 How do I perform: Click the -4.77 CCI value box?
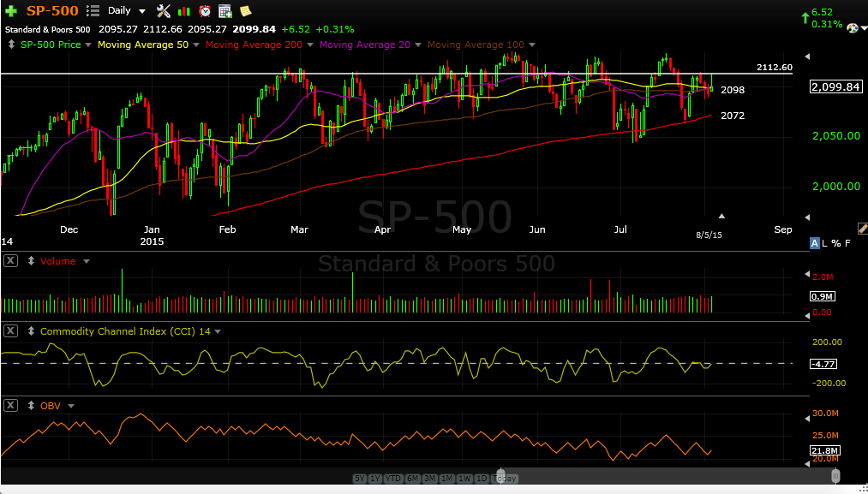[x=823, y=364]
